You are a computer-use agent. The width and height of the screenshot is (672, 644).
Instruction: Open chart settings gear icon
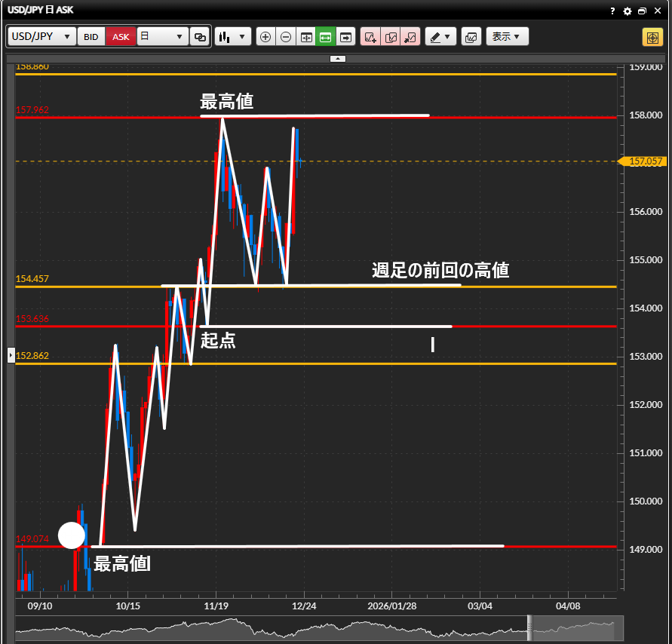[628, 11]
